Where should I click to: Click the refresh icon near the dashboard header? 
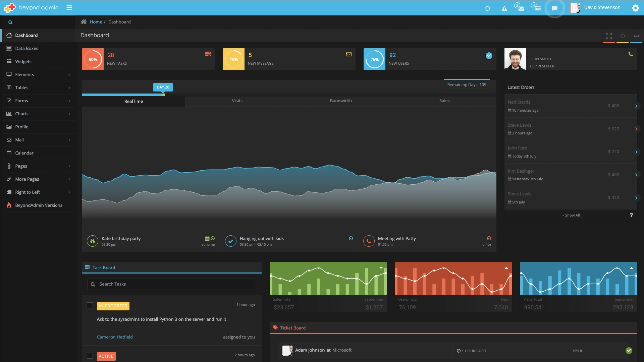click(623, 36)
